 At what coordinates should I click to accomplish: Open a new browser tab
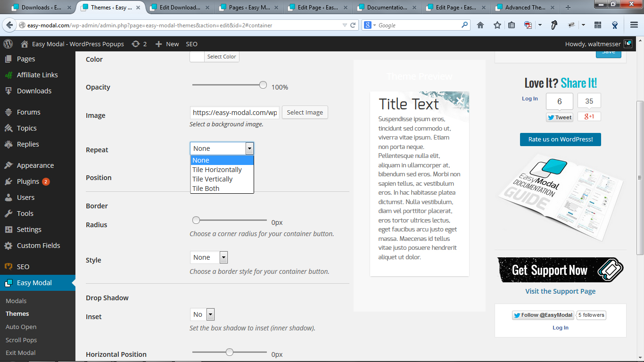pyautogui.click(x=568, y=8)
